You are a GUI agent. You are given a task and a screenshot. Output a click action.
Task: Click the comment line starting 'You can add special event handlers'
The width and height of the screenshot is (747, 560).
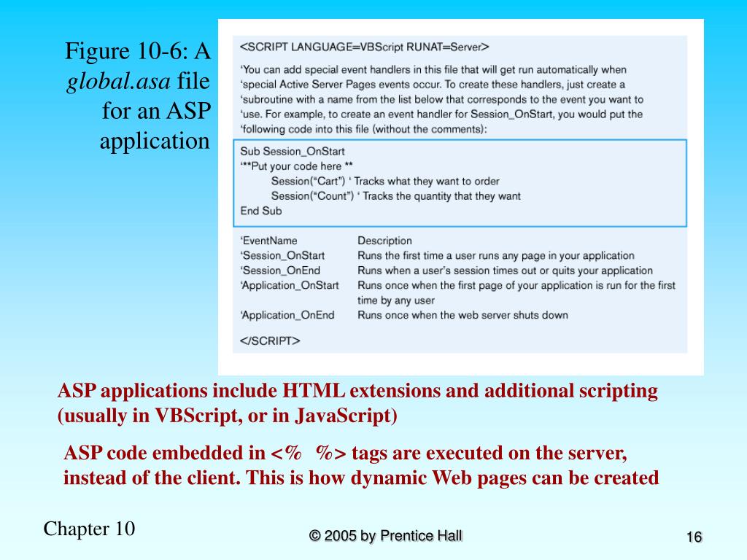coord(433,69)
